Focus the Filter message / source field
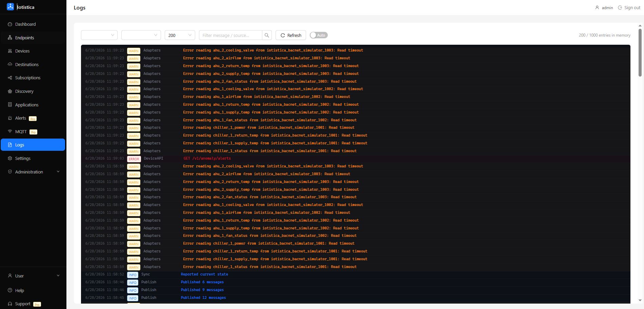The height and width of the screenshot is (309, 644). point(230,35)
